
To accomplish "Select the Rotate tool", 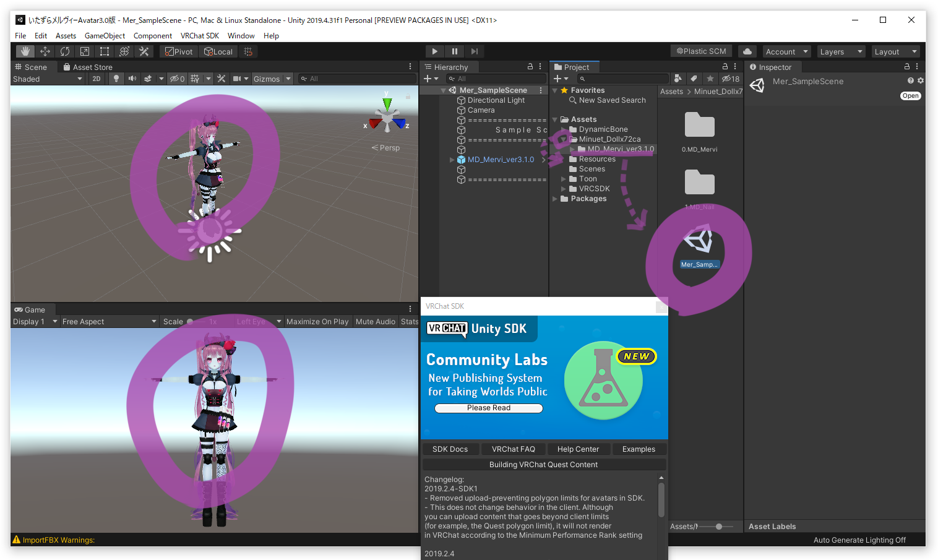I will [64, 51].
